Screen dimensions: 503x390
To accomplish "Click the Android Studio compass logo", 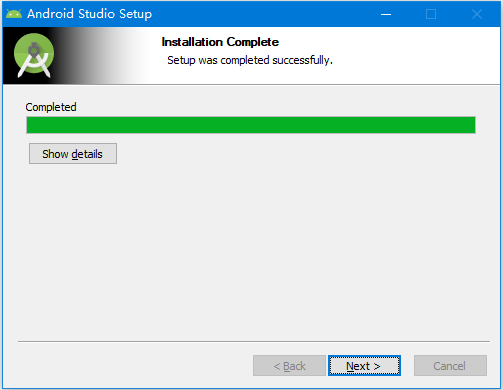I will point(34,55).
